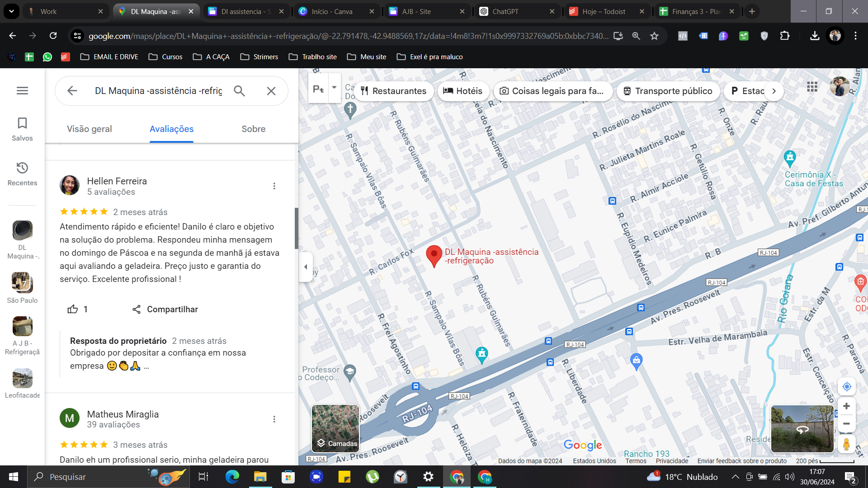The width and height of the screenshot is (868, 488).
Task: Switch to Visão geral tab
Action: [x=90, y=129]
